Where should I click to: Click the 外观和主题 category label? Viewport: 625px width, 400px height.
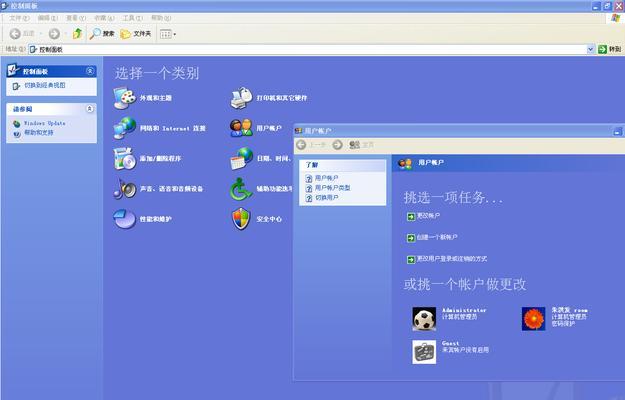[155, 98]
